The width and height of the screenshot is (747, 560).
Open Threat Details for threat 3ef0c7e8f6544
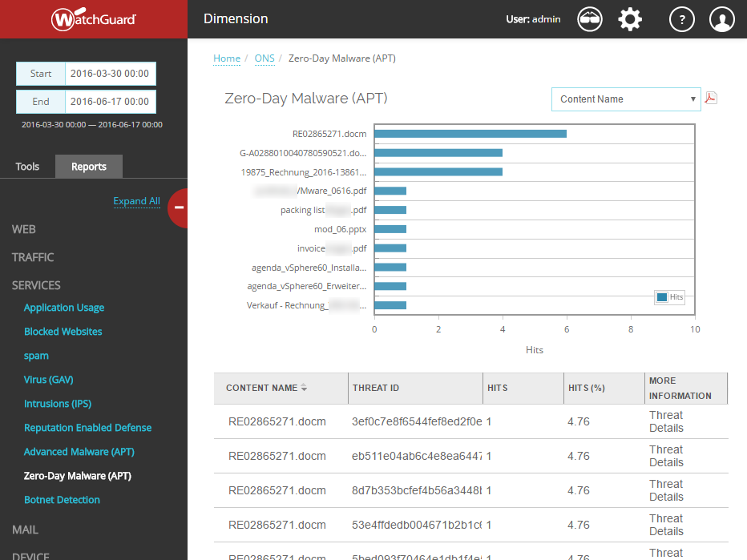(666, 421)
